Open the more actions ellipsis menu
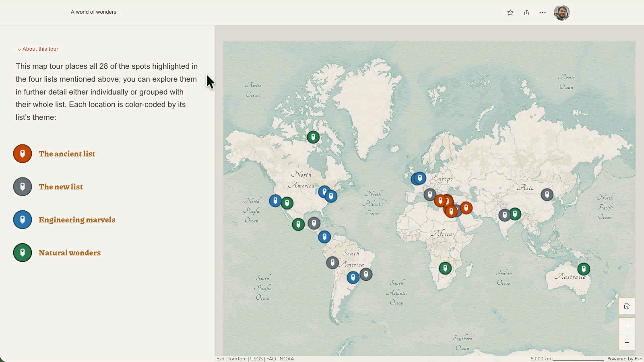The image size is (644, 362). (543, 12)
